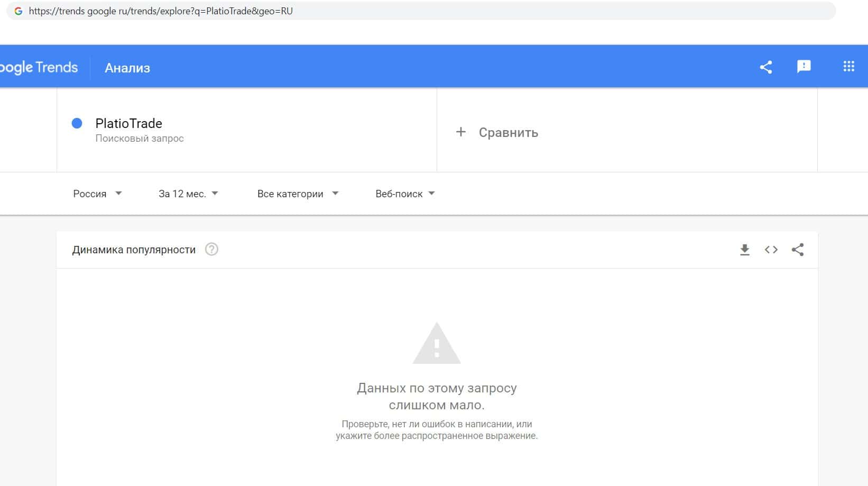This screenshot has height=486, width=868.
Task: Click the share icon in blue header
Action: coord(766,67)
